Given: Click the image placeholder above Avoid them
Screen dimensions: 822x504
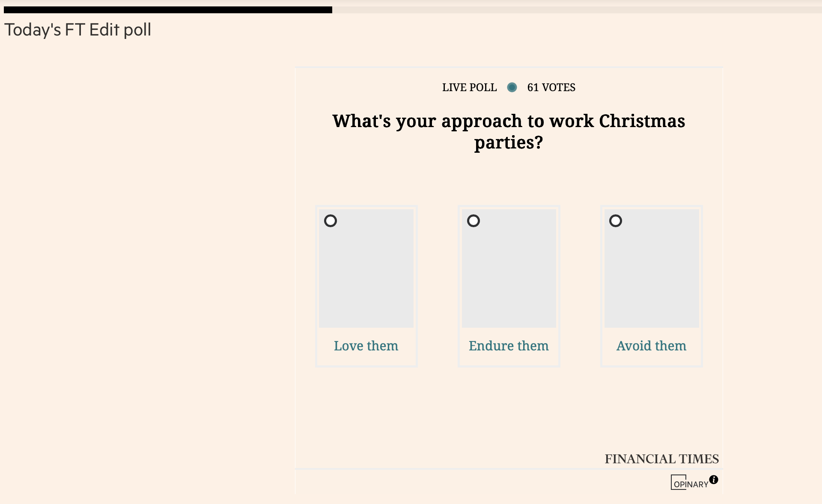Looking at the screenshot, I should (x=651, y=268).
